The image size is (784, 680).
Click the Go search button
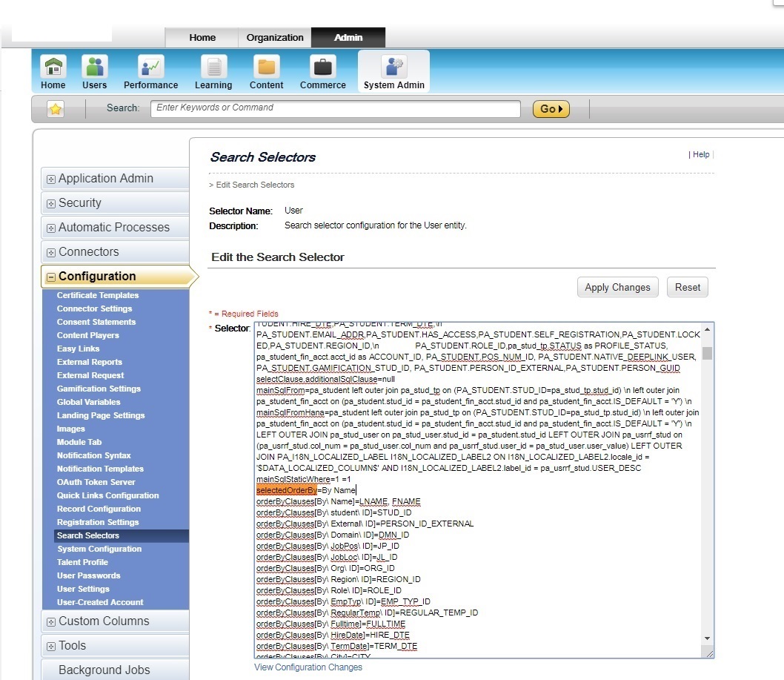coord(551,109)
